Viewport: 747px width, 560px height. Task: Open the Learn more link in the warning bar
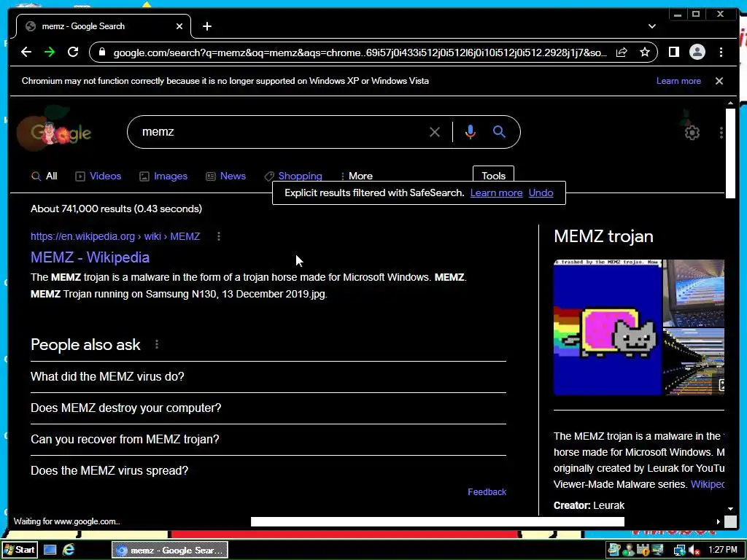click(678, 81)
